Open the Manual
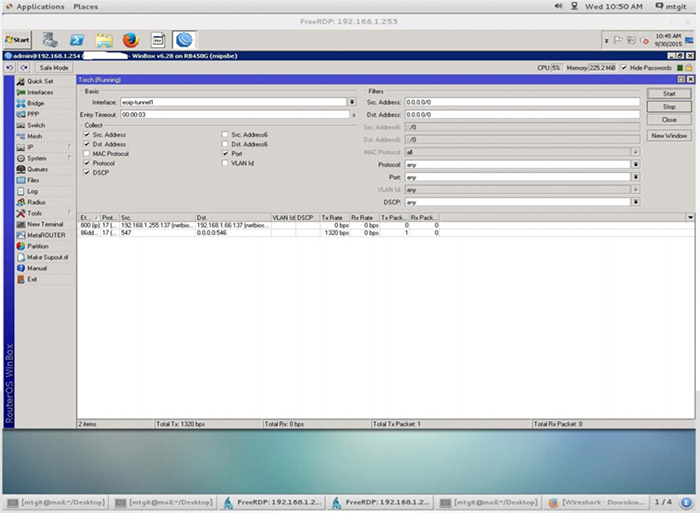The image size is (700, 513). pyautogui.click(x=37, y=268)
